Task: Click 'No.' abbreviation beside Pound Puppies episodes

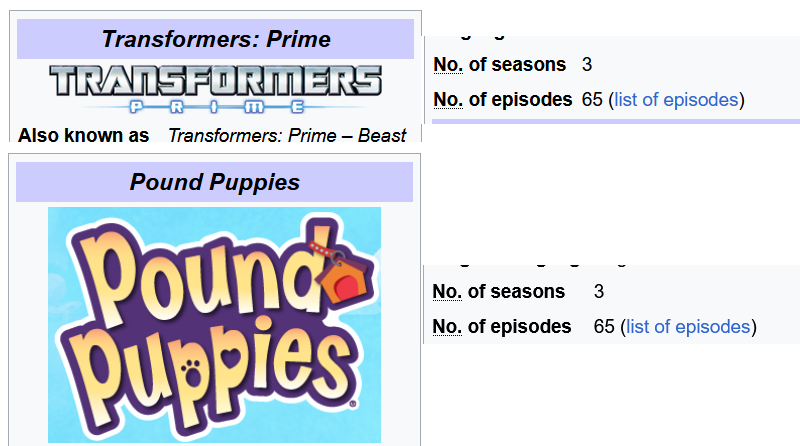Action: point(447,327)
